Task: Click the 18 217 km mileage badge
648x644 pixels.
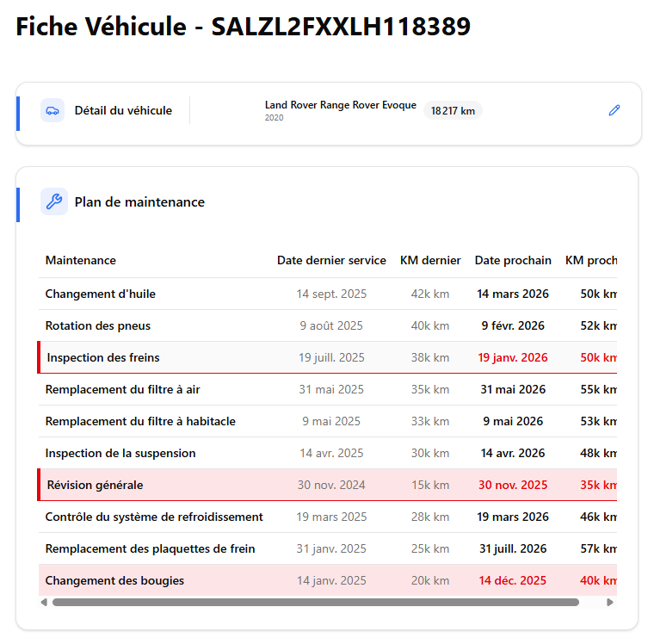Action: click(453, 110)
